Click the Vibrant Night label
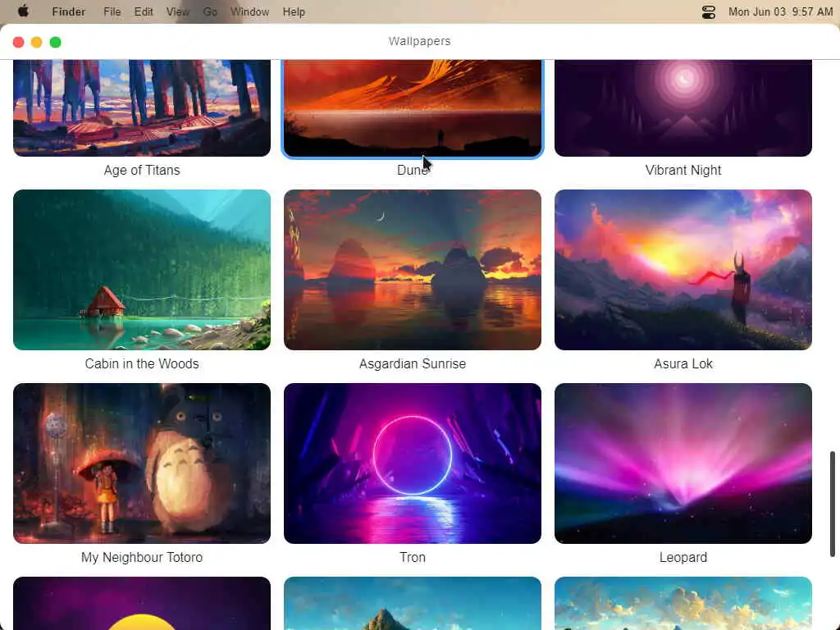Image resolution: width=840 pixels, height=630 pixels. point(683,171)
